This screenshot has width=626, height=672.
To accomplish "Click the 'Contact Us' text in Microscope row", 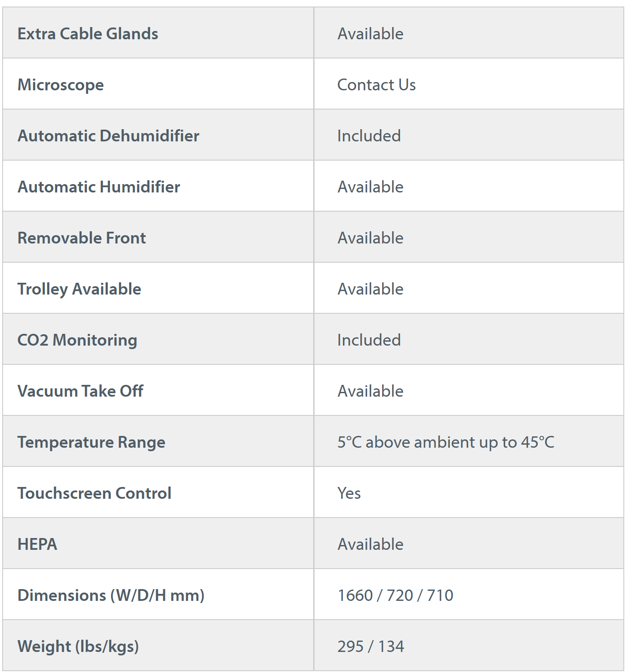I will point(376,85).
